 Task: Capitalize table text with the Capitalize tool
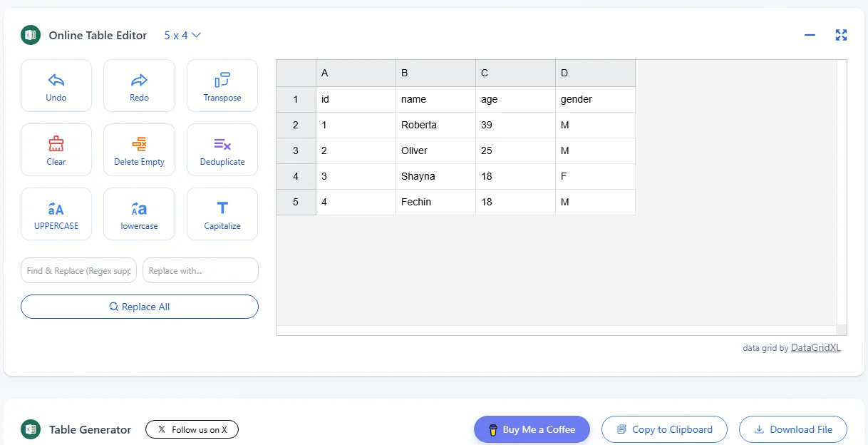222,213
